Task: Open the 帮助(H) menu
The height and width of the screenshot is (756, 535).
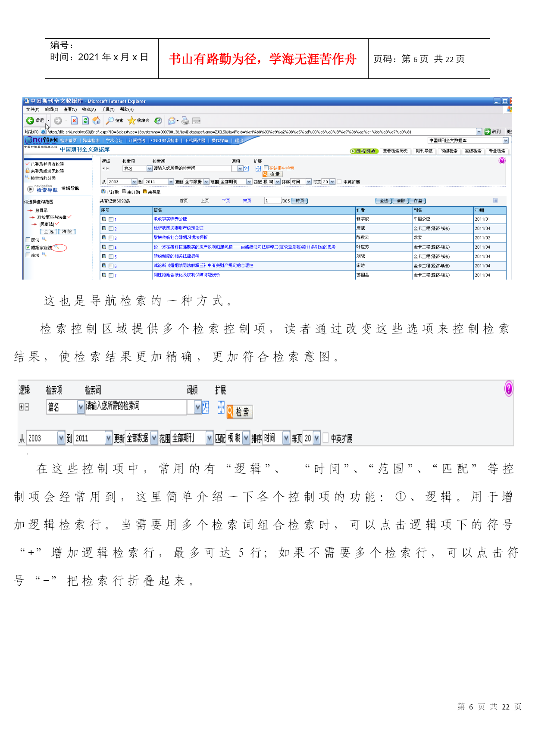Action: 127,109
